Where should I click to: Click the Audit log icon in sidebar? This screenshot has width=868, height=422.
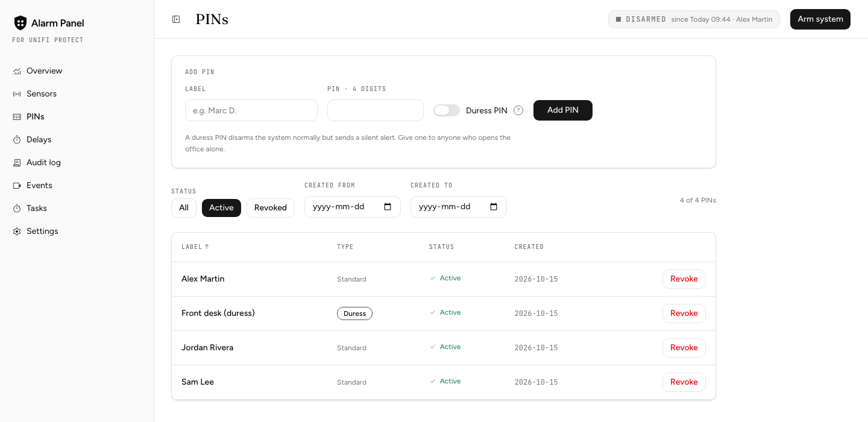17,163
